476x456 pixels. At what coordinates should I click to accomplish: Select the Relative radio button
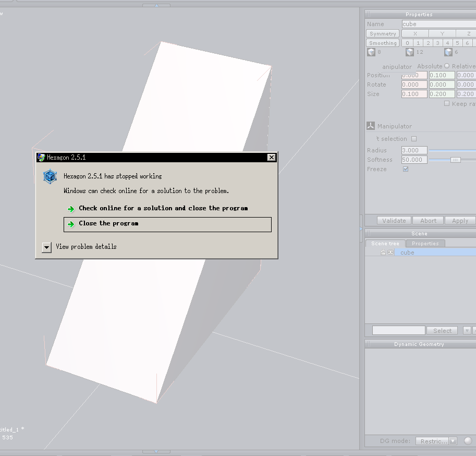(447, 66)
